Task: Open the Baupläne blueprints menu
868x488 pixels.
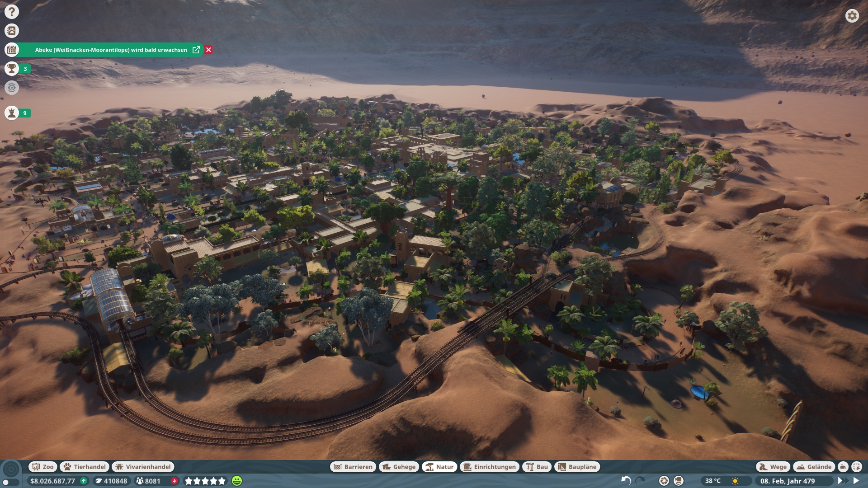Action: (577, 467)
